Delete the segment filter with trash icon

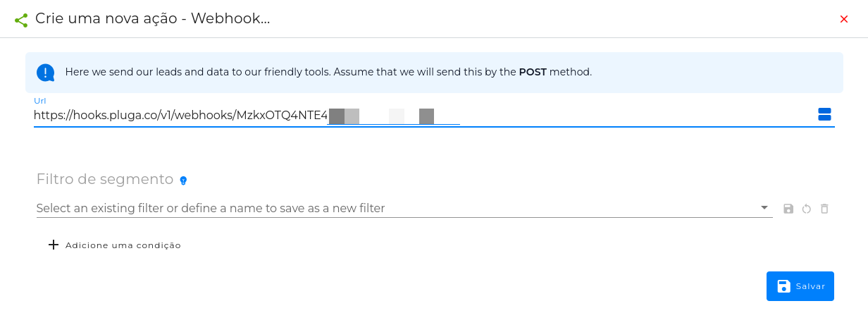(824, 209)
